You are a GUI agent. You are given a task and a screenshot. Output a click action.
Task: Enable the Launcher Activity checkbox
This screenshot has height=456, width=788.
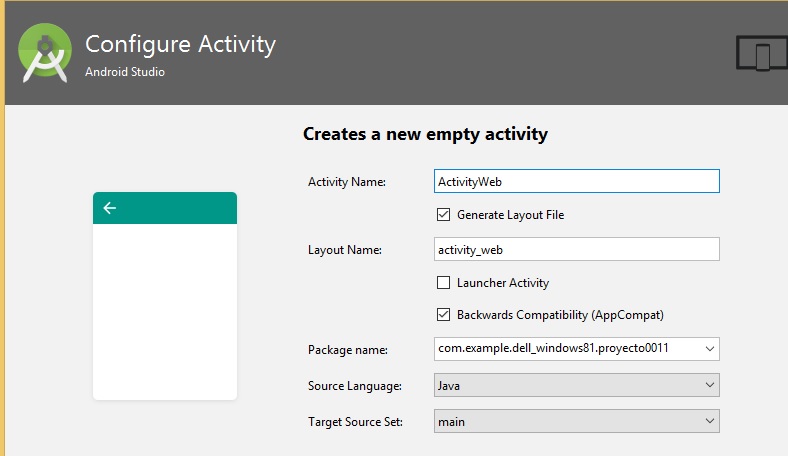(x=444, y=283)
